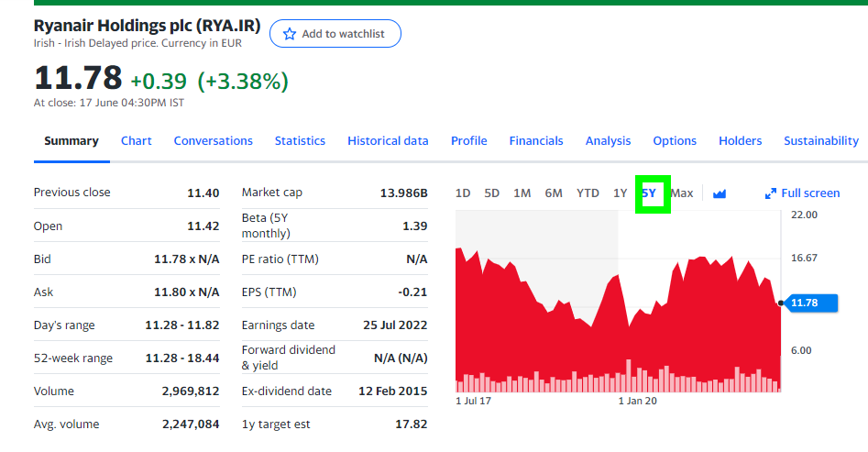Open the Sustainability tab

click(x=821, y=140)
